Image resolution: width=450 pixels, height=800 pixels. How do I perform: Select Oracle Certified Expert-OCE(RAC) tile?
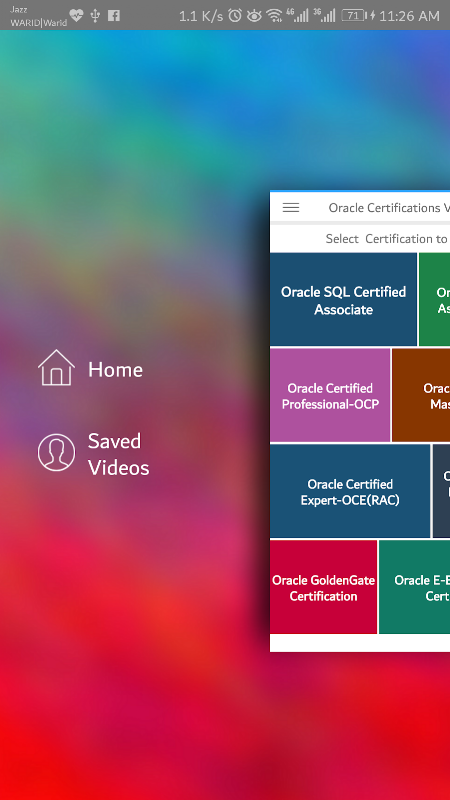(350, 491)
